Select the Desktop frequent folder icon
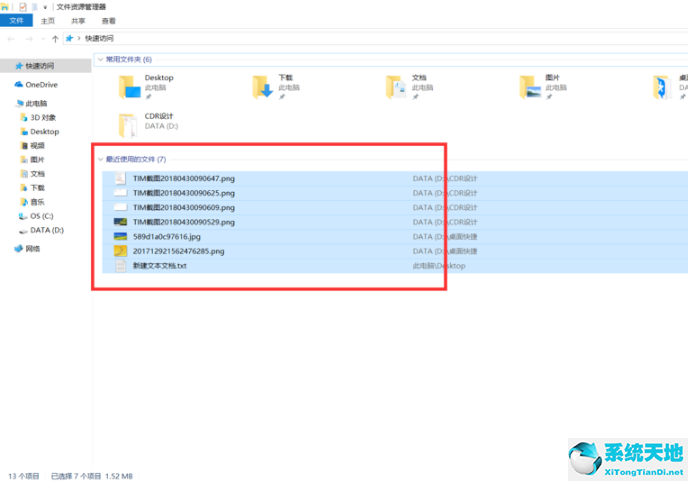This screenshot has width=688, height=481. 129,87
